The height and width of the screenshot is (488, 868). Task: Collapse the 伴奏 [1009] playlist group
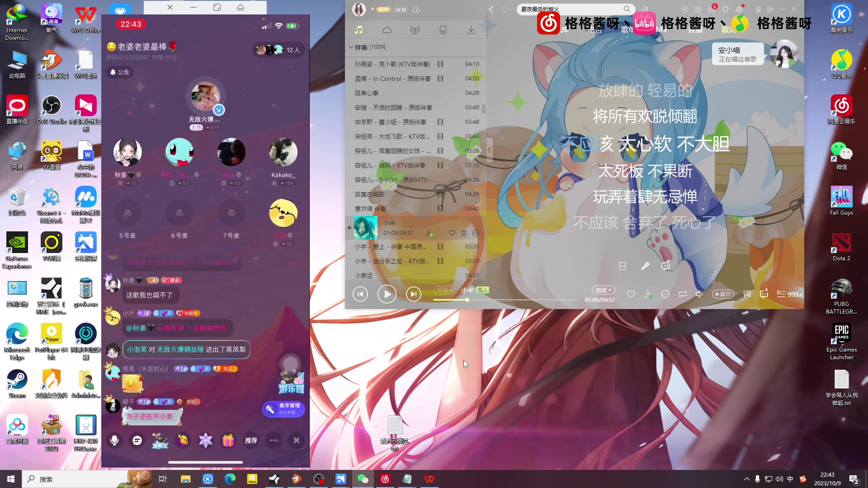click(x=351, y=47)
